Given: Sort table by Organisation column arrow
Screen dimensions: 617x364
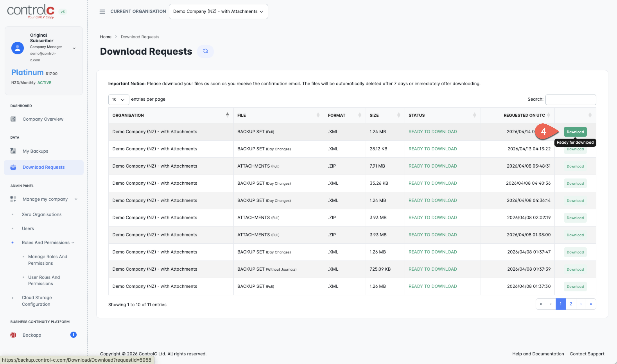Looking at the screenshot, I should (x=227, y=115).
